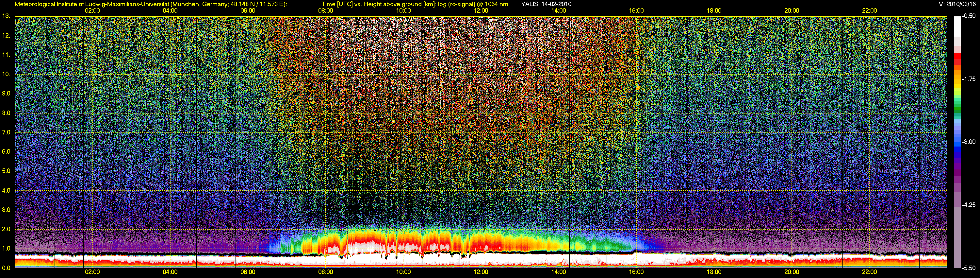
Task: Click the 14:00 label on top axis
Action: [559, 11]
